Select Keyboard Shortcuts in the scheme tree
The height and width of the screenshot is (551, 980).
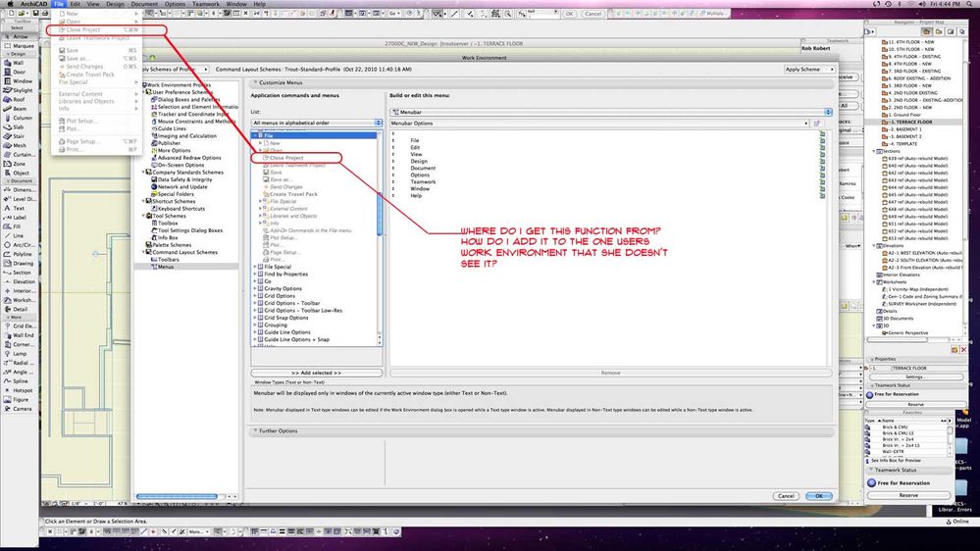181,209
